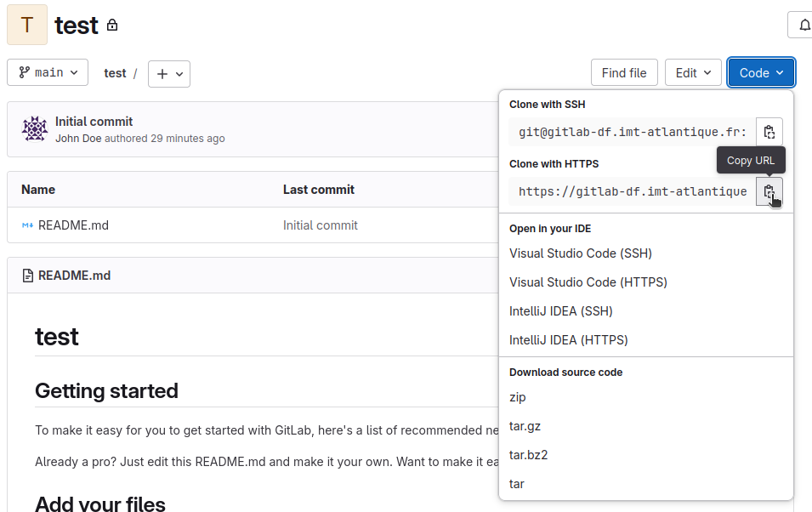Copy the SSH clone URL icon

(x=769, y=131)
